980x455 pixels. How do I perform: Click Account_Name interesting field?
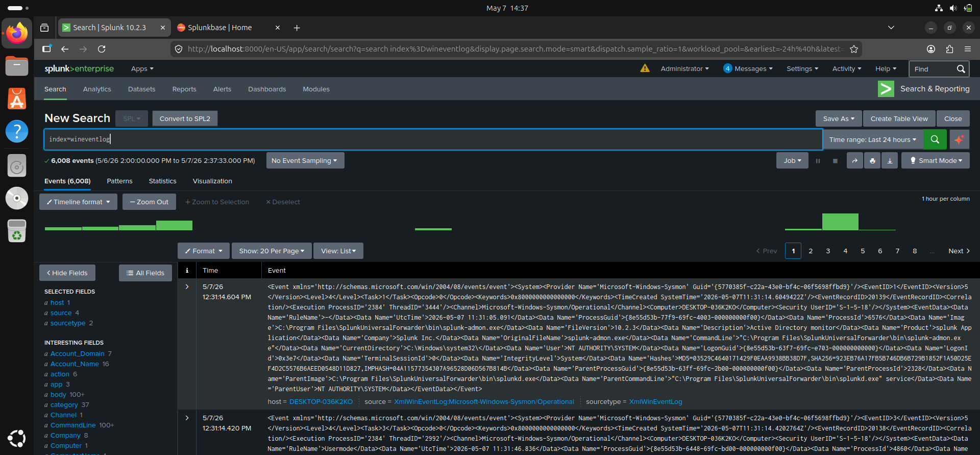click(x=75, y=364)
